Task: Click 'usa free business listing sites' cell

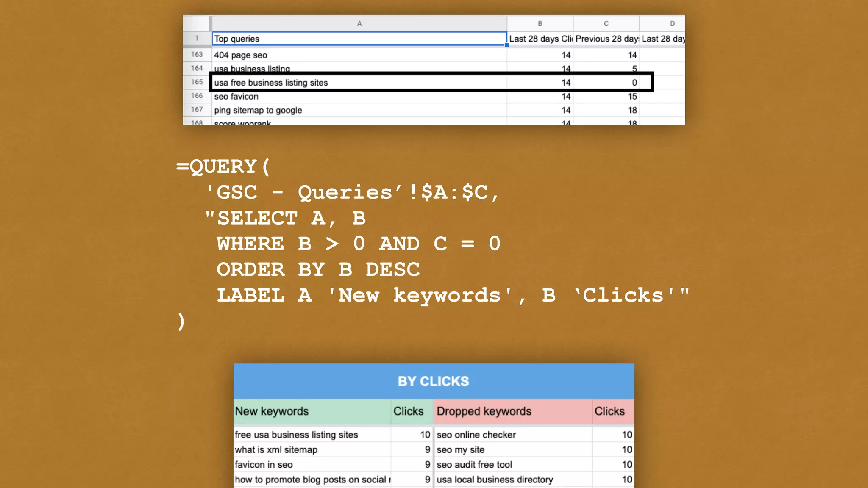Action: [x=359, y=82]
